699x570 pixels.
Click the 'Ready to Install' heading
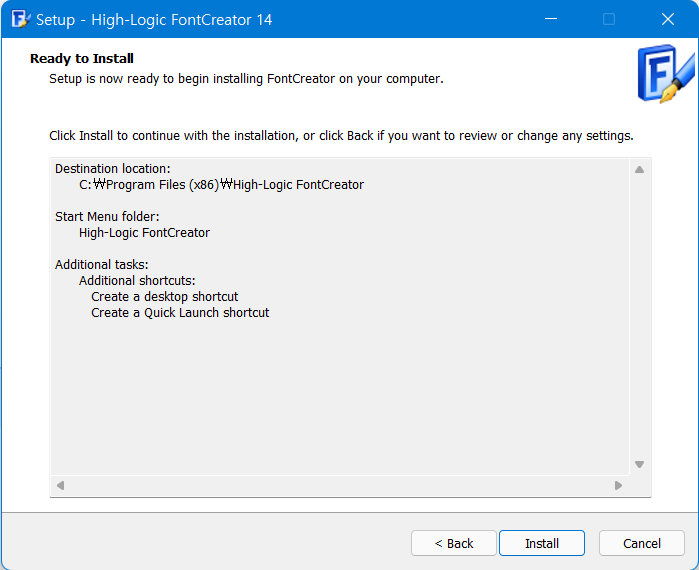pos(82,58)
